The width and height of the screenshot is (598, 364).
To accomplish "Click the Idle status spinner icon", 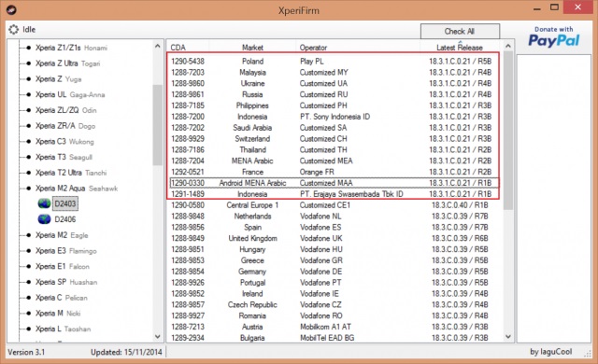I will tap(14, 29).
